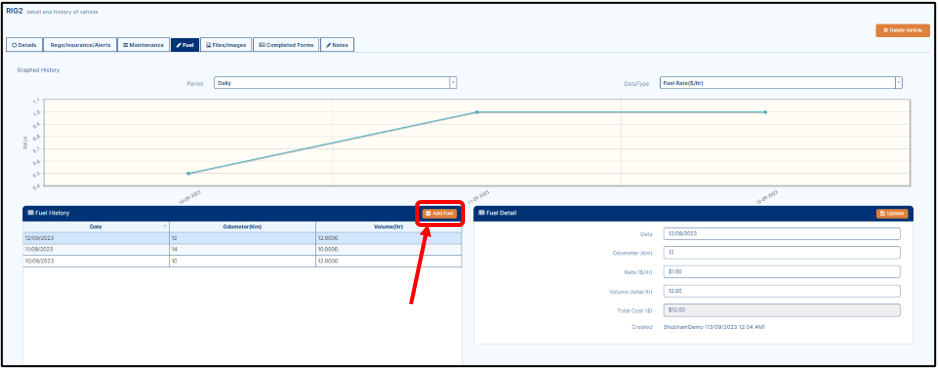Image resolution: width=938 pixels, height=369 pixels.
Task: Click the 11-09-2023 data point on graph
Action: pos(477,112)
